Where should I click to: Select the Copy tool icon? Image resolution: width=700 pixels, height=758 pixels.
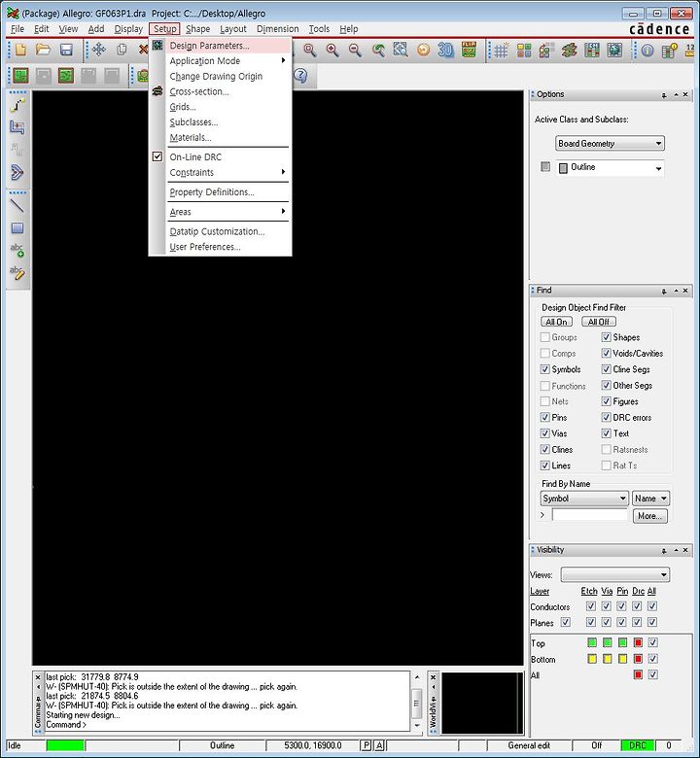(122, 50)
